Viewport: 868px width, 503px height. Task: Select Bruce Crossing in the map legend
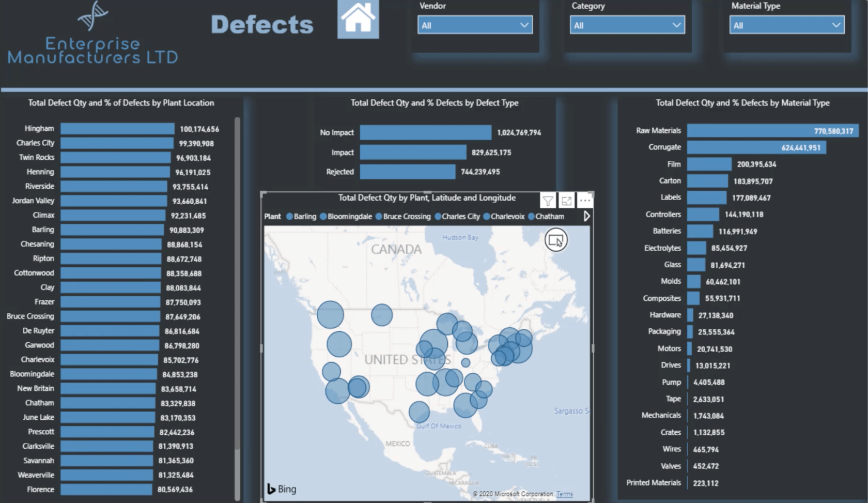pos(403,217)
